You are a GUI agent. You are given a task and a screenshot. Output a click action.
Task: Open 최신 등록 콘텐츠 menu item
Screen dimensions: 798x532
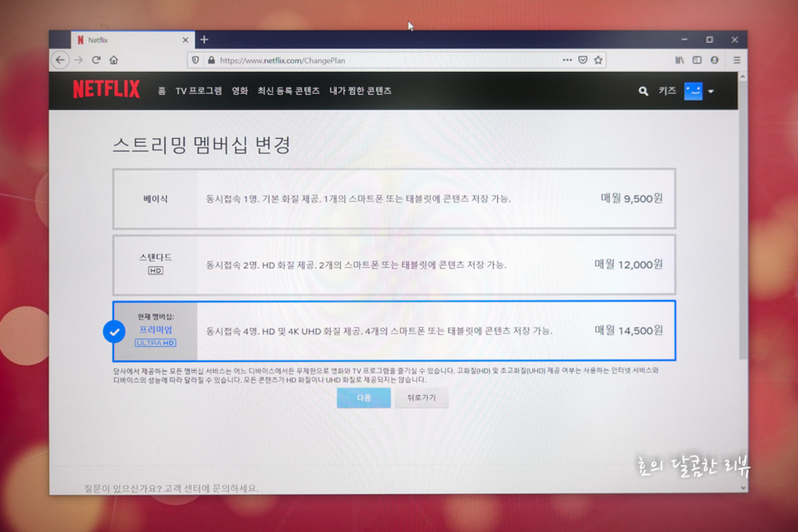click(x=288, y=91)
